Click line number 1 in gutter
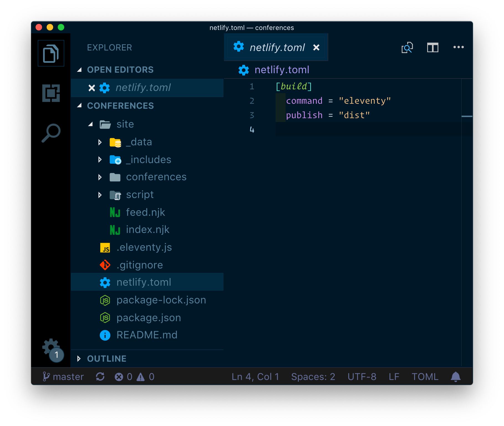 (x=252, y=87)
